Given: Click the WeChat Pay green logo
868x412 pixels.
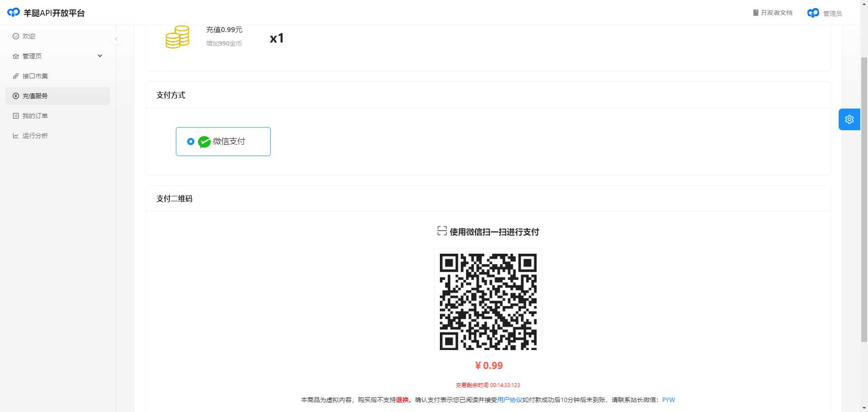Looking at the screenshot, I should point(204,142).
